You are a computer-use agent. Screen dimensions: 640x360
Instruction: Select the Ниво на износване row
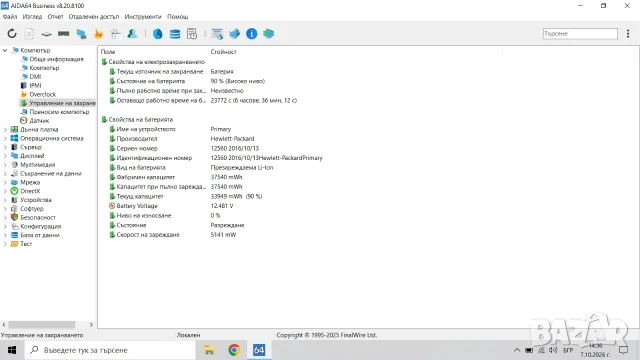click(x=144, y=216)
